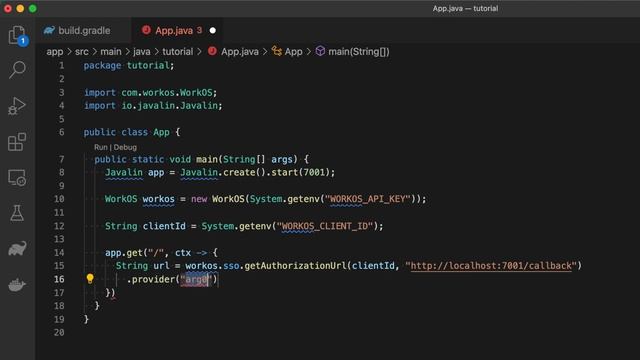Click the selected "arg0" text
This screenshot has width=640, height=360.
pos(197,280)
